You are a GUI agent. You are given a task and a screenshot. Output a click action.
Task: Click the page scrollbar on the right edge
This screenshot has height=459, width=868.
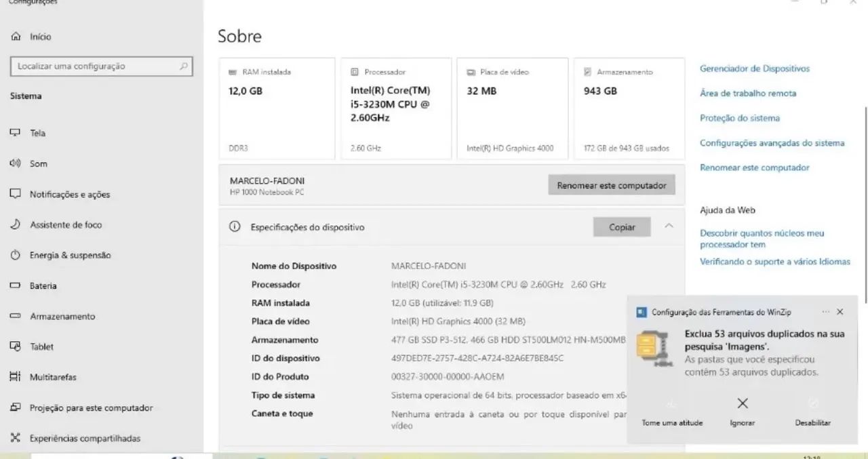(865, 203)
